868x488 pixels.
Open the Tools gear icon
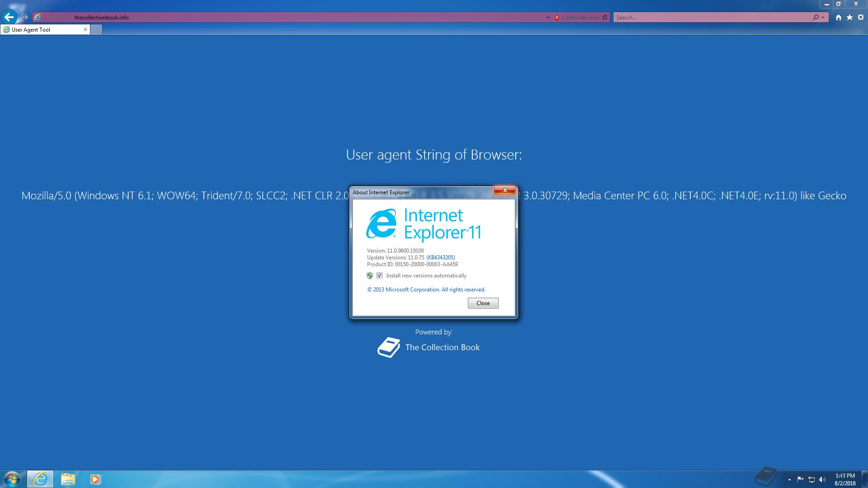(861, 18)
